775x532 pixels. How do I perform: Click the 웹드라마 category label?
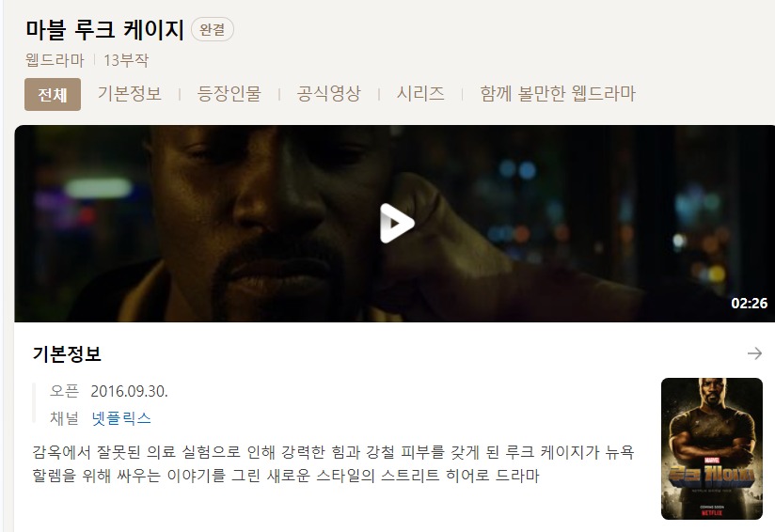(x=55, y=60)
